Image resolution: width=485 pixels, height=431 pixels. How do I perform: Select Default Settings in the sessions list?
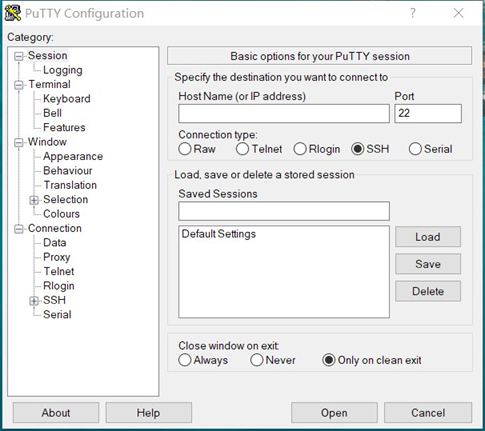(219, 234)
